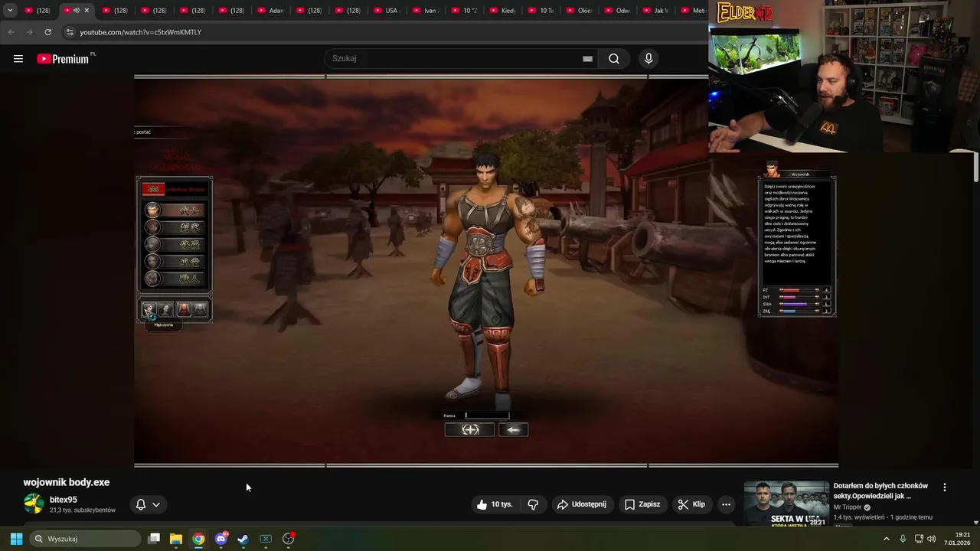Play recommended Sekta w USA thumbnail
The image size is (980, 551).
coord(786,504)
